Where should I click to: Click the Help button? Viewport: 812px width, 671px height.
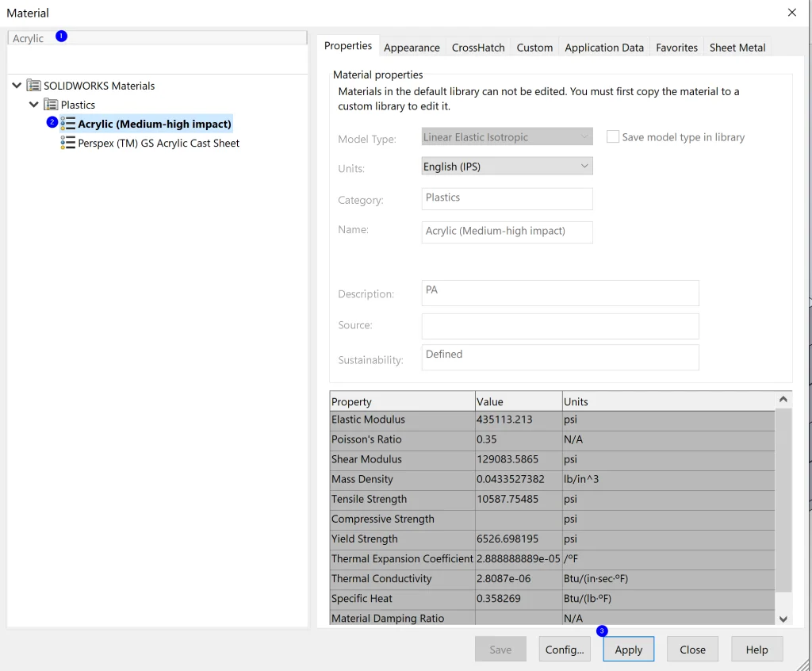(756, 650)
